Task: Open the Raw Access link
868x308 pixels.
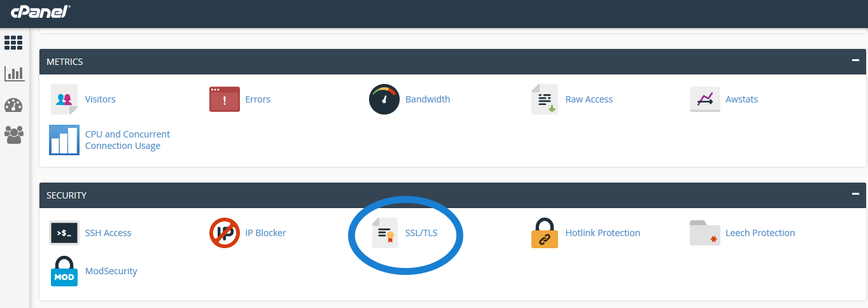Action: [x=589, y=99]
